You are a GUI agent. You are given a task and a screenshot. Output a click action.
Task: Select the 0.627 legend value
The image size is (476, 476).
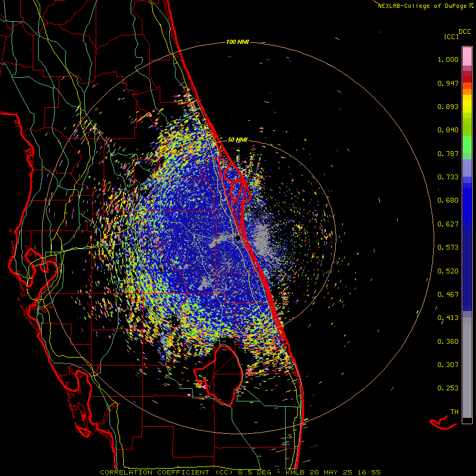(x=448, y=224)
